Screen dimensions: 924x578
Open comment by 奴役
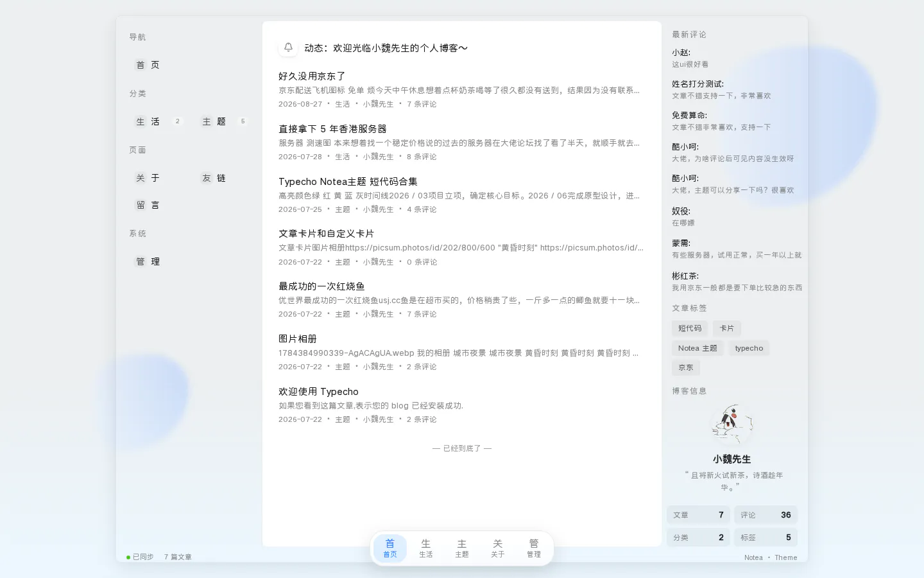click(x=735, y=217)
